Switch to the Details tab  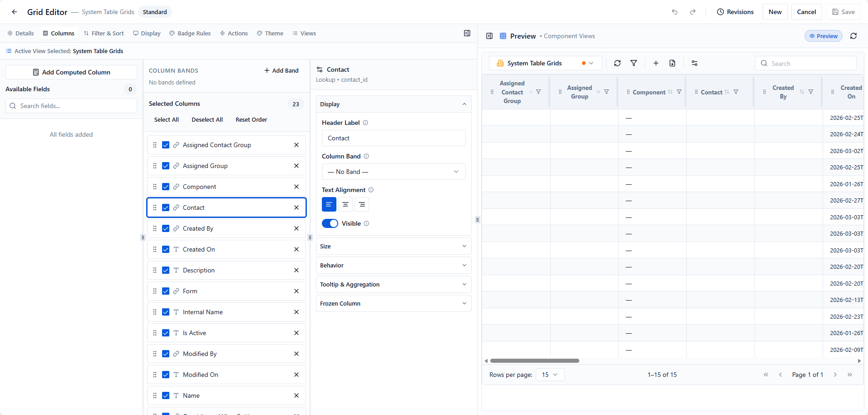pyautogui.click(x=21, y=33)
